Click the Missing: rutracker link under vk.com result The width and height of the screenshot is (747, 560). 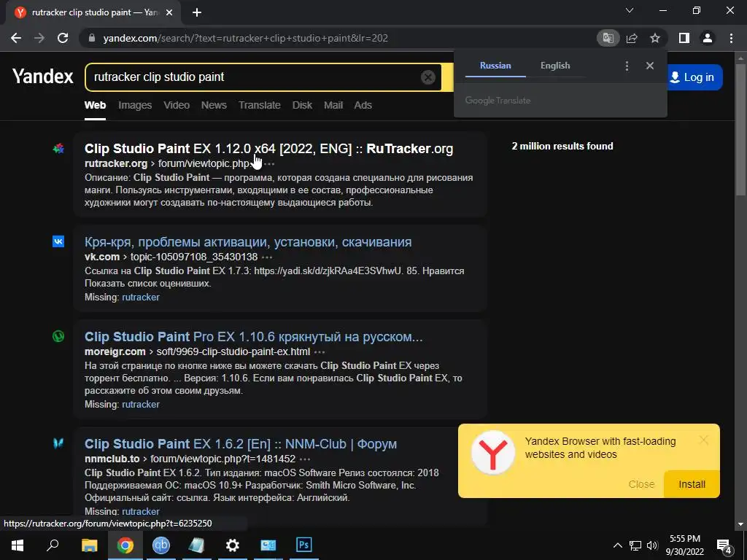(x=141, y=297)
